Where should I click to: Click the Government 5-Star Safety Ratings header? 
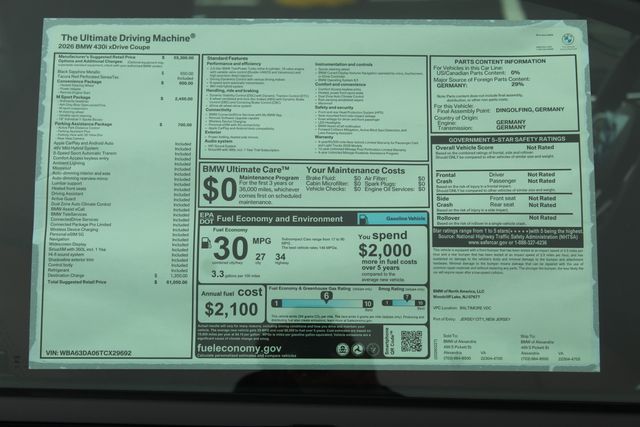coord(514,139)
